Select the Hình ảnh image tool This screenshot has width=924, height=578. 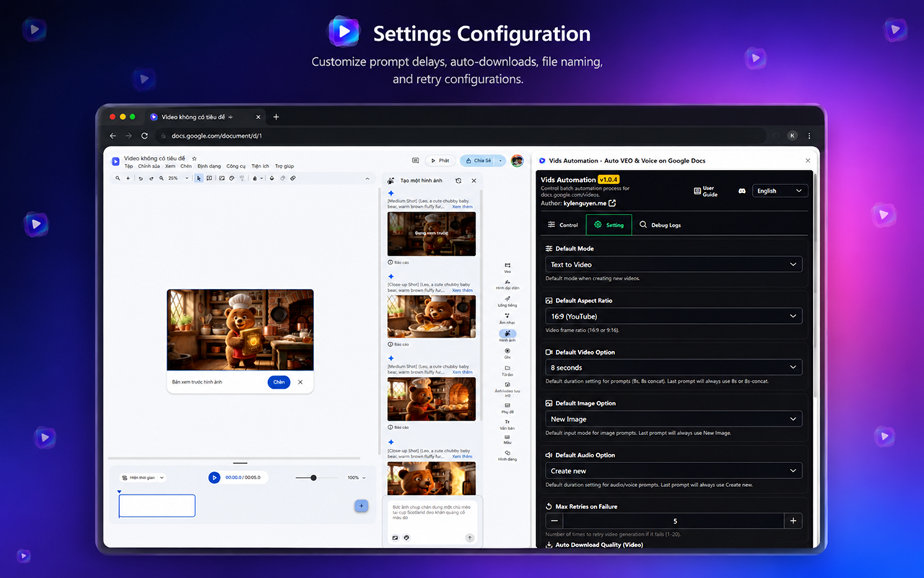[507, 336]
